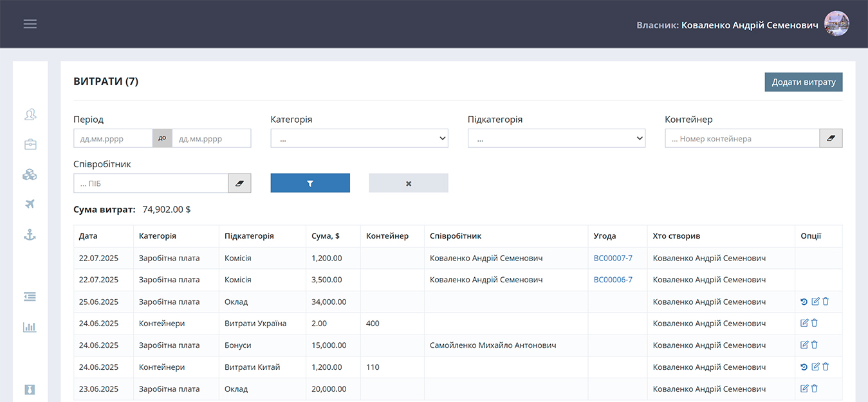Expand the Підкатегорія dropdown
This screenshot has width=868, height=402.
[556, 138]
